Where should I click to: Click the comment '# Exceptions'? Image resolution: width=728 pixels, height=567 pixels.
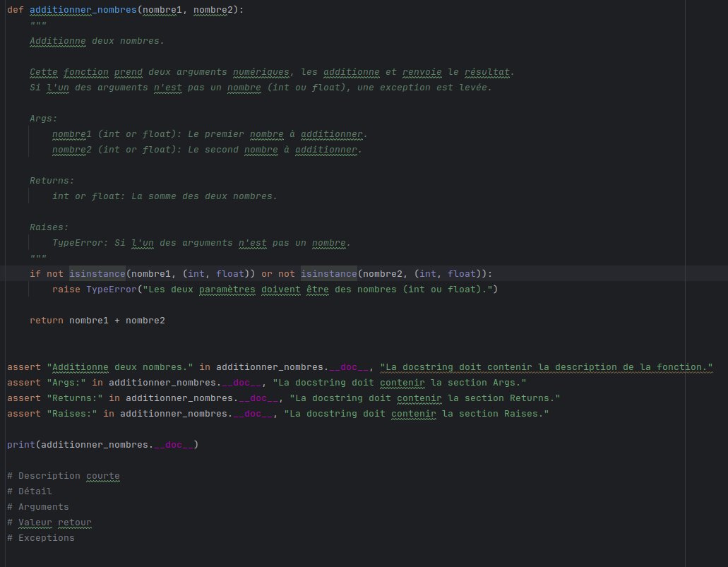click(41, 538)
